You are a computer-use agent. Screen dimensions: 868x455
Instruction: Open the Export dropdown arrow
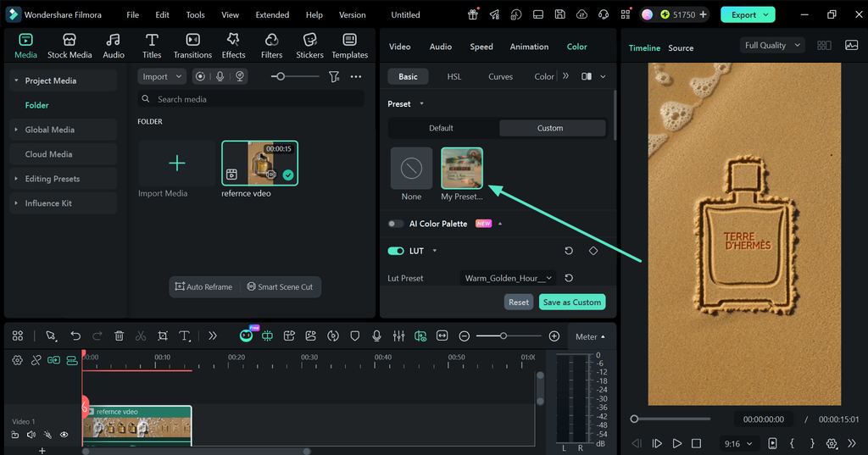765,15
